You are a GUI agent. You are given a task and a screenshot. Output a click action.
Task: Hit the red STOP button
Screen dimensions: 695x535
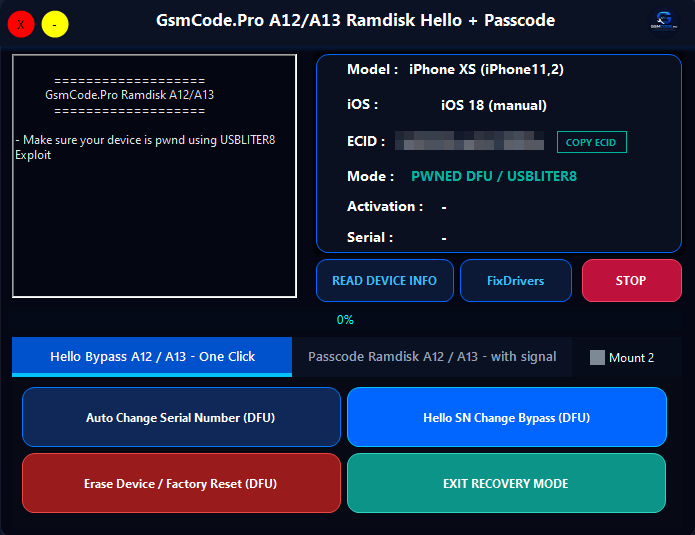pyautogui.click(x=632, y=281)
